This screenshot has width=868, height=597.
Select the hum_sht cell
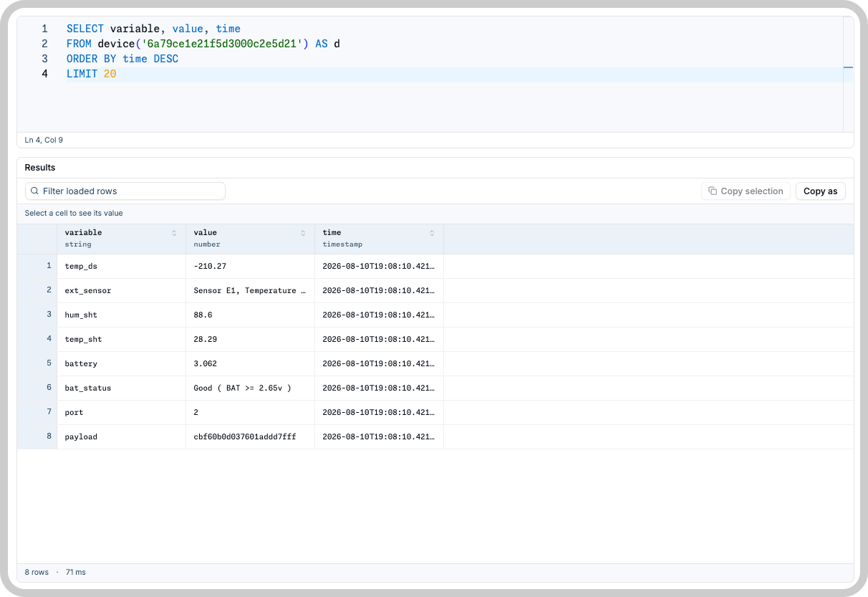tap(122, 315)
